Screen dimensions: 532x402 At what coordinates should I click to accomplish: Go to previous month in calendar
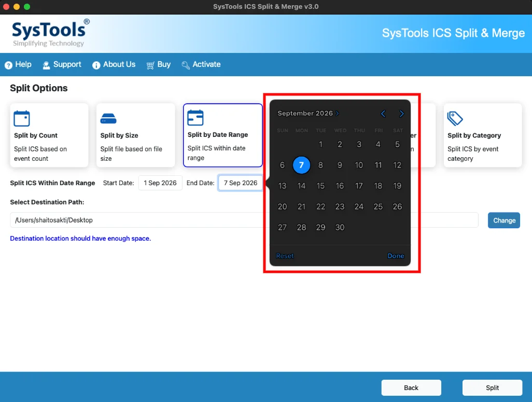(383, 114)
